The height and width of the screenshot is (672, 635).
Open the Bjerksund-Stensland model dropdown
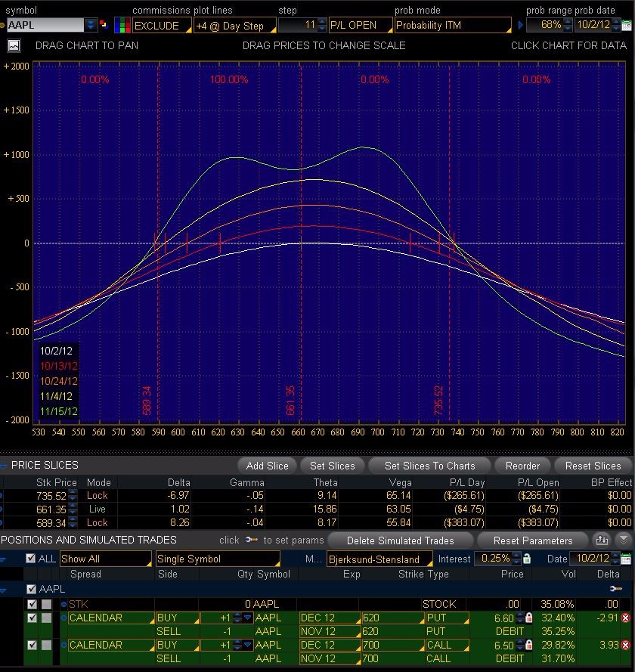(x=379, y=559)
